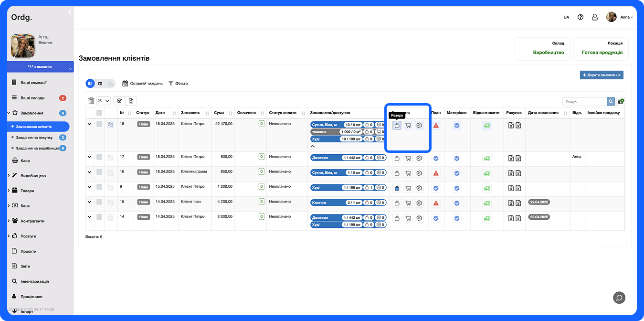Click the reserve (lock) icon for order 18
The height and width of the screenshot is (321, 644).
click(x=397, y=126)
